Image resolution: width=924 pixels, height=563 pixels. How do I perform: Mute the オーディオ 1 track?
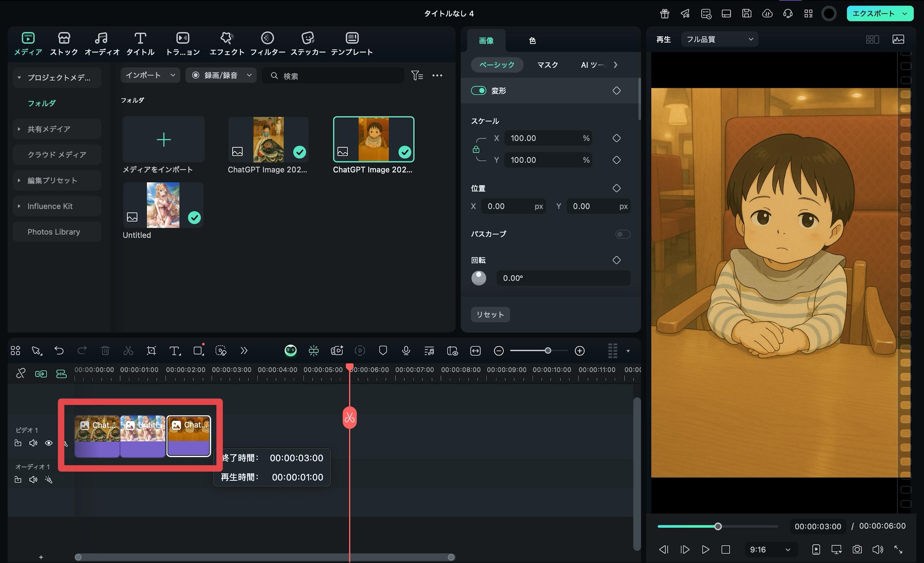(33, 479)
